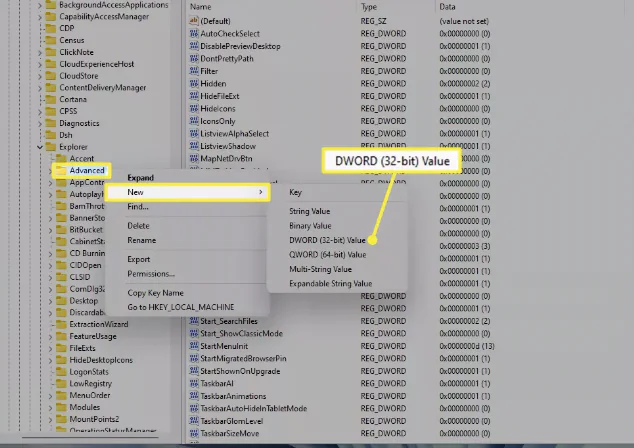The height and width of the screenshot is (448, 634).
Task: Click the Start_SearchFiles value icon
Action: (194, 321)
